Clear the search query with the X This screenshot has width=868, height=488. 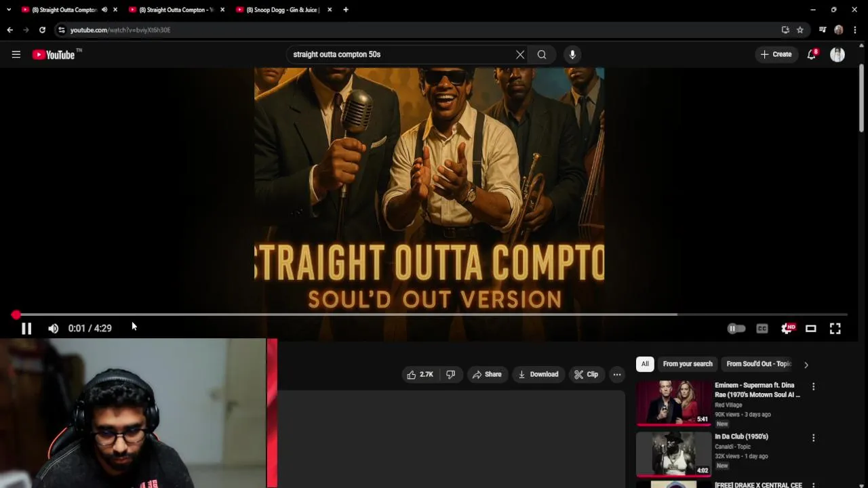click(x=520, y=54)
